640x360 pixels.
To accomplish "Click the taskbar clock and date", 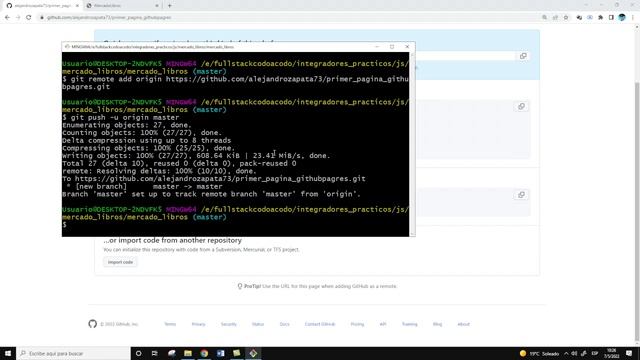I will [x=611, y=353].
